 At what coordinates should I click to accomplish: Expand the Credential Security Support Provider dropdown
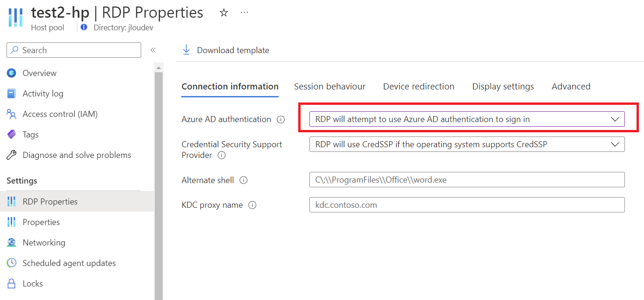467,144
